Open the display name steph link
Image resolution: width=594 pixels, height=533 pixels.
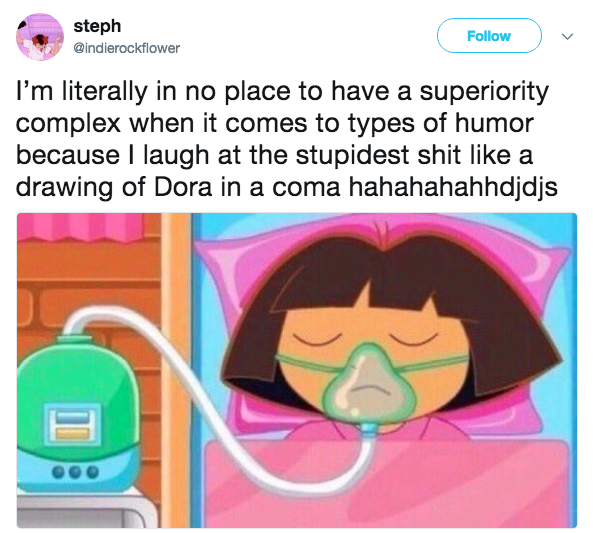click(97, 26)
